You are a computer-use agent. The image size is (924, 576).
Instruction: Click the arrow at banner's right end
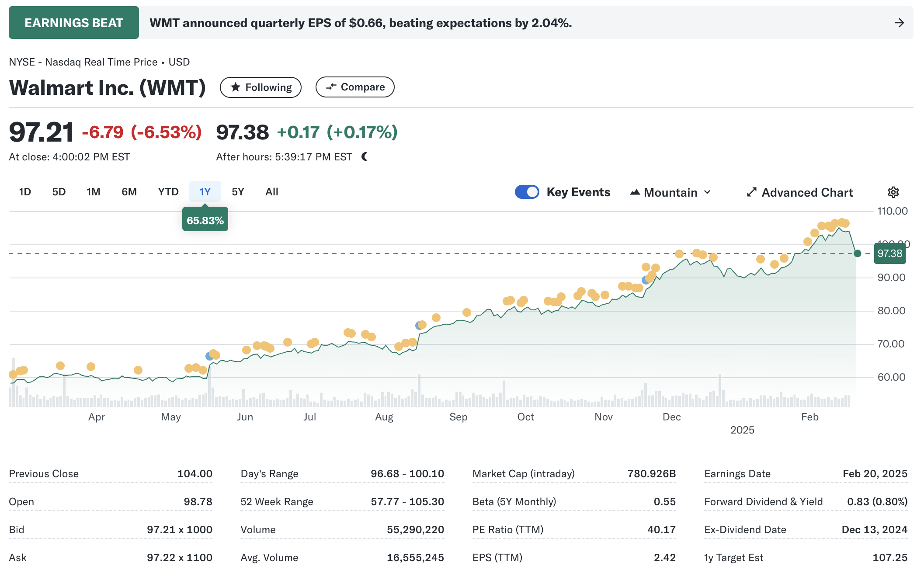pos(899,23)
